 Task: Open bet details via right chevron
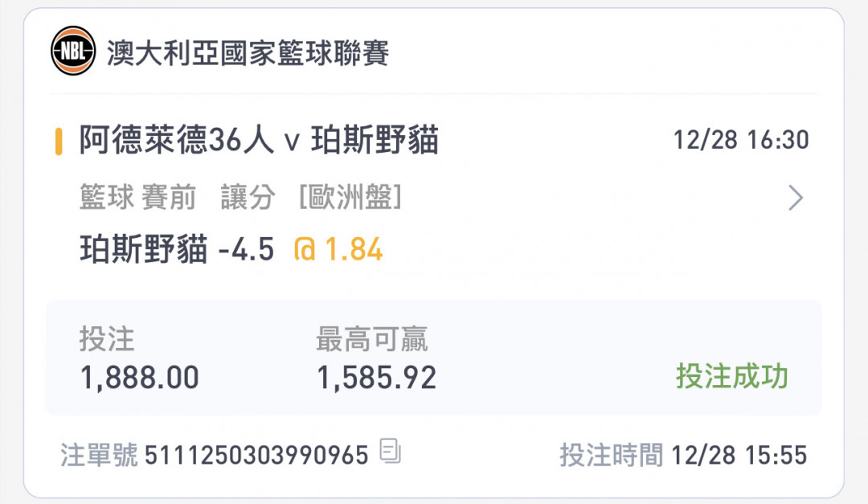[x=796, y=198]
